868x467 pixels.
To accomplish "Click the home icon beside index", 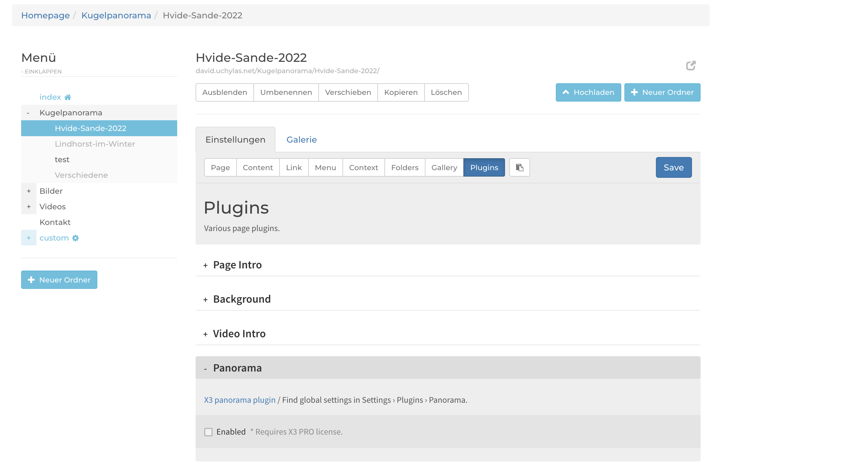I will point(68,97).
